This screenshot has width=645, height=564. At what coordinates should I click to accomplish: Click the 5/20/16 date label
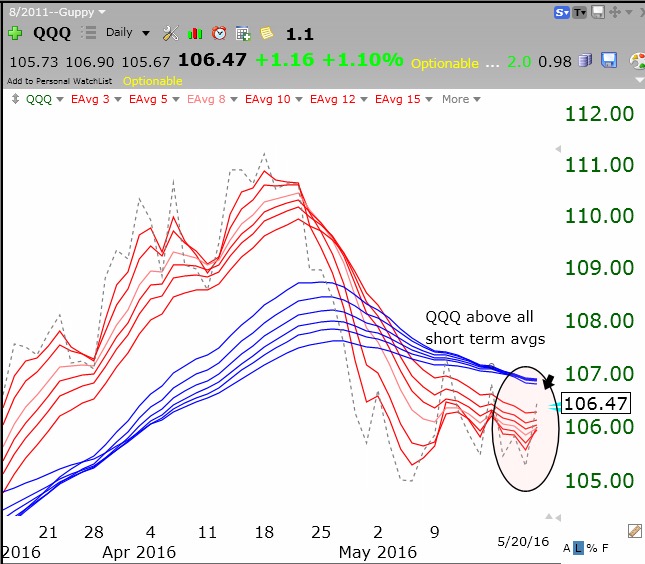pos(523,541)
